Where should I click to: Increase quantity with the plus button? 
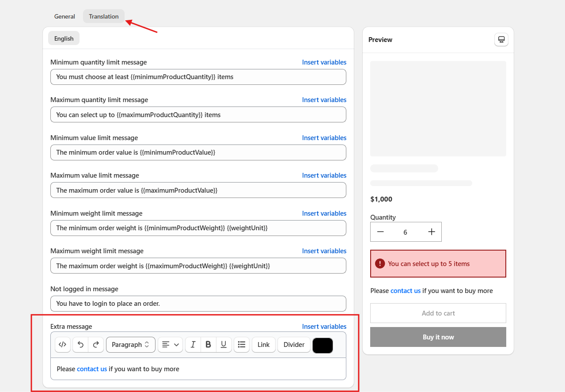432,232
